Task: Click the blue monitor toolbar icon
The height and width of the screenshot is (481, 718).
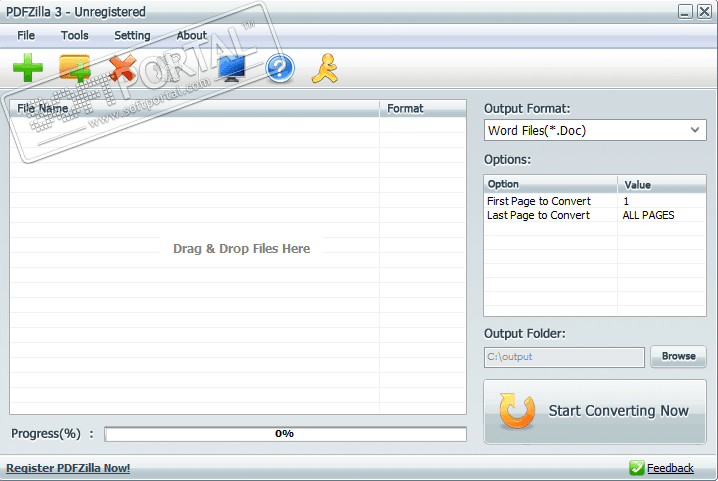Action: pos(232,69)
